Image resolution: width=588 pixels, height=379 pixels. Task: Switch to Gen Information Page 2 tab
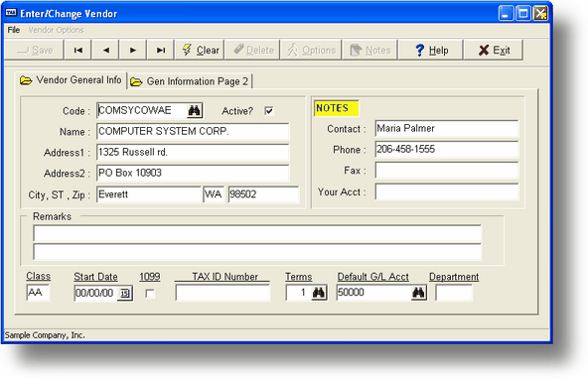190,81
